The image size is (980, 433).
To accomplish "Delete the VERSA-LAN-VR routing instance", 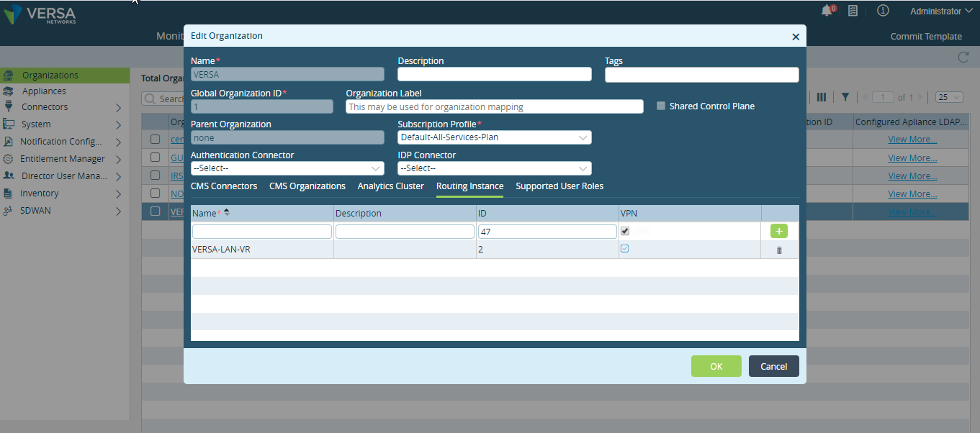I will coord(779,250).
